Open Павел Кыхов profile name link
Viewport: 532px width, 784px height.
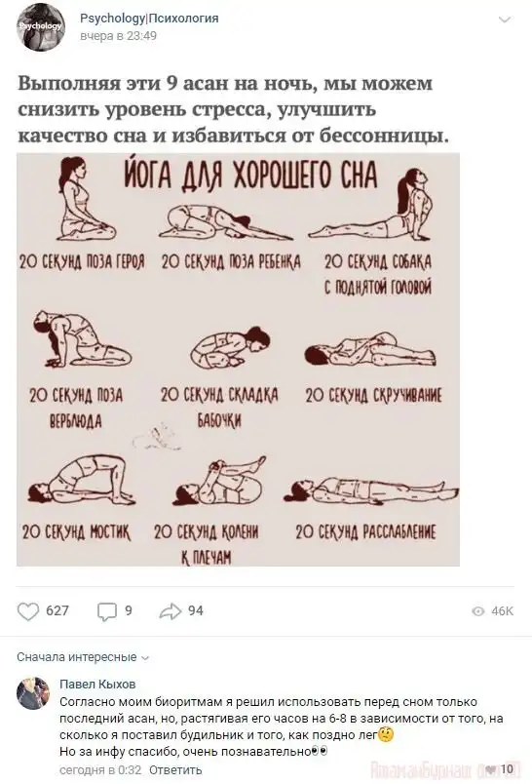click(97, 684)
